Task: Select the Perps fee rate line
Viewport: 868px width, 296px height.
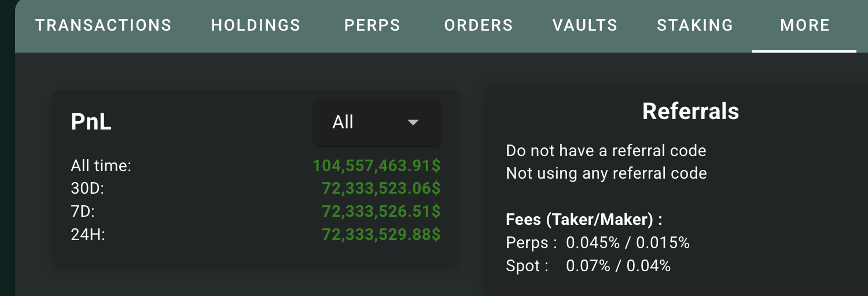Action: click(x=598, y=243)
